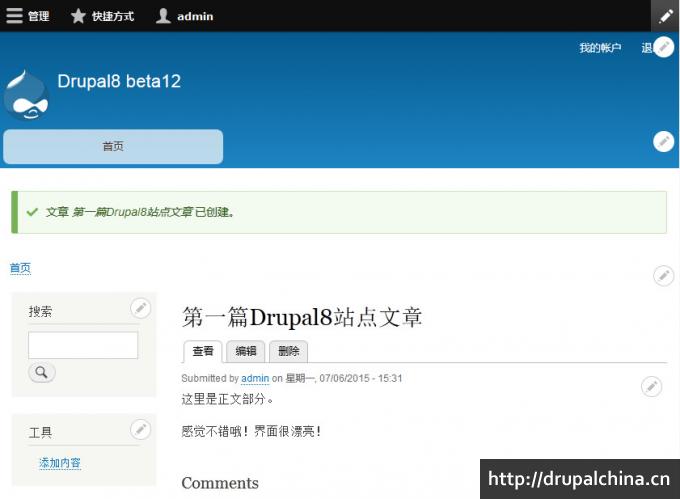Click the pencil beside 我的帐户 menu

click(664, 47)
